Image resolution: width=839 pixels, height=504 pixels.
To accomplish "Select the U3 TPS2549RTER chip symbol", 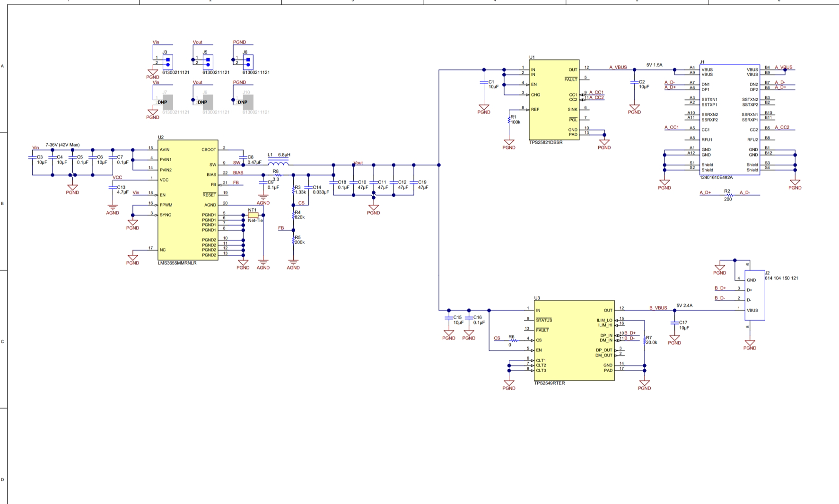I will pyautogui.click(x=574, y=340).
